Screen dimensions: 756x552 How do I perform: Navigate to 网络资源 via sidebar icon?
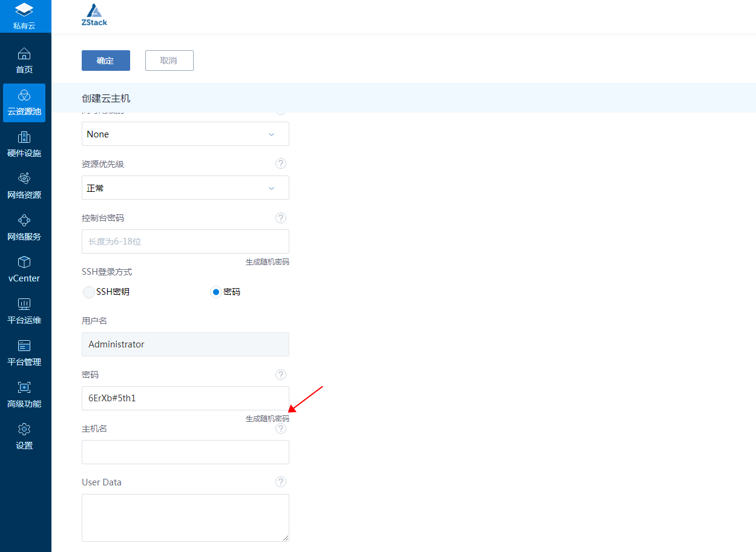tap(24, 185)
